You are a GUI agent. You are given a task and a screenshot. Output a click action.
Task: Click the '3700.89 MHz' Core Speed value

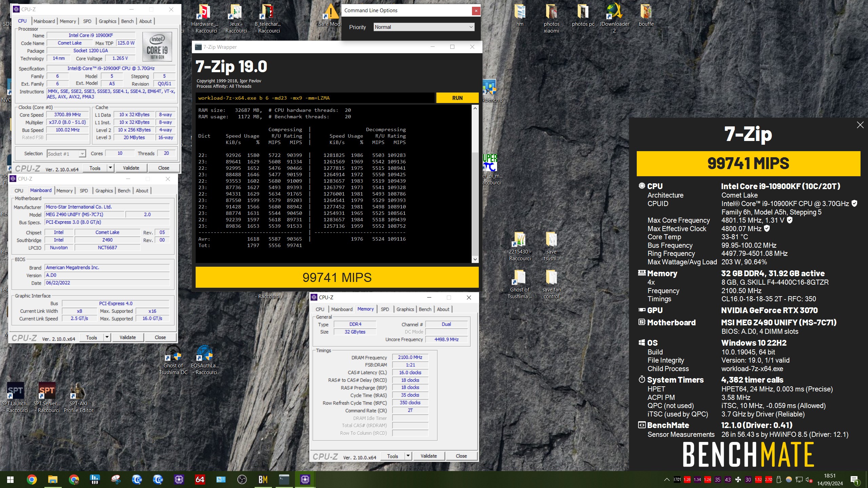pyautogui.click(x=67, y=115)
